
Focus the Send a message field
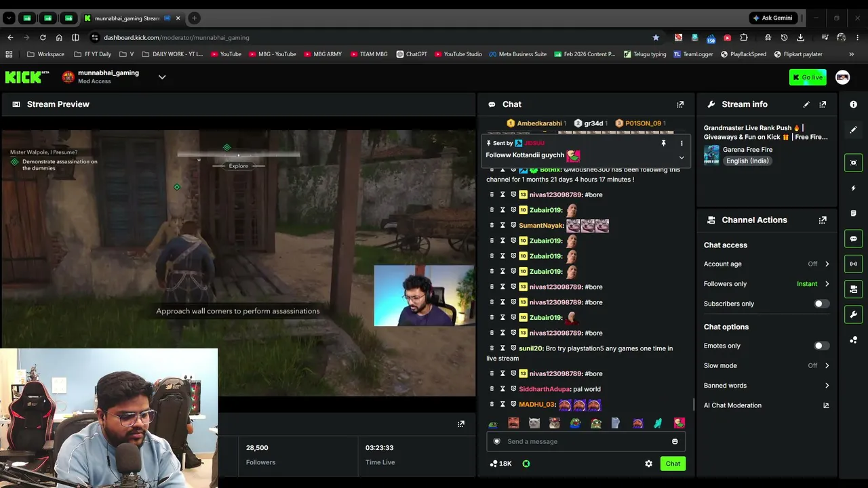tap(586, 442)
